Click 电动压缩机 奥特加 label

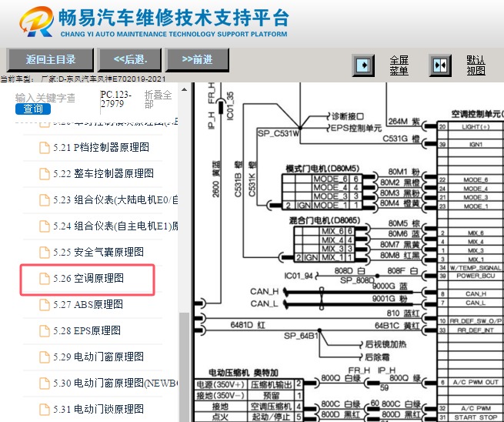(x=243, y=373)
